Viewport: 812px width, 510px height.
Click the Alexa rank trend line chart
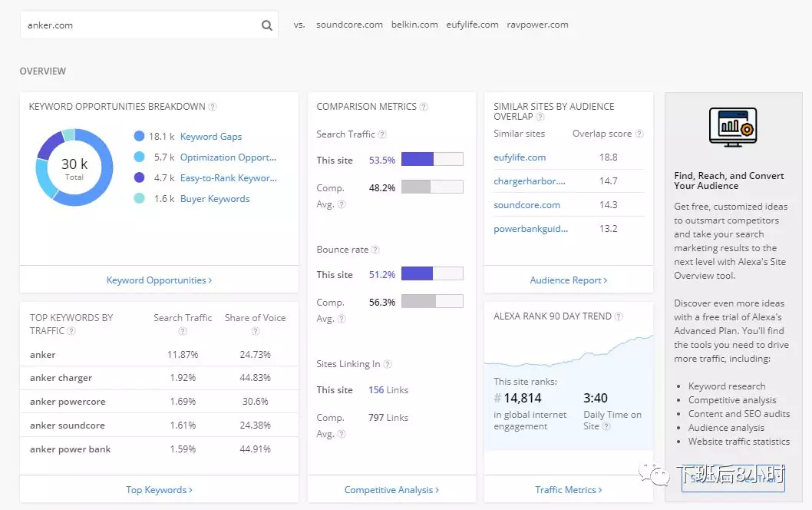pos(569,352)
